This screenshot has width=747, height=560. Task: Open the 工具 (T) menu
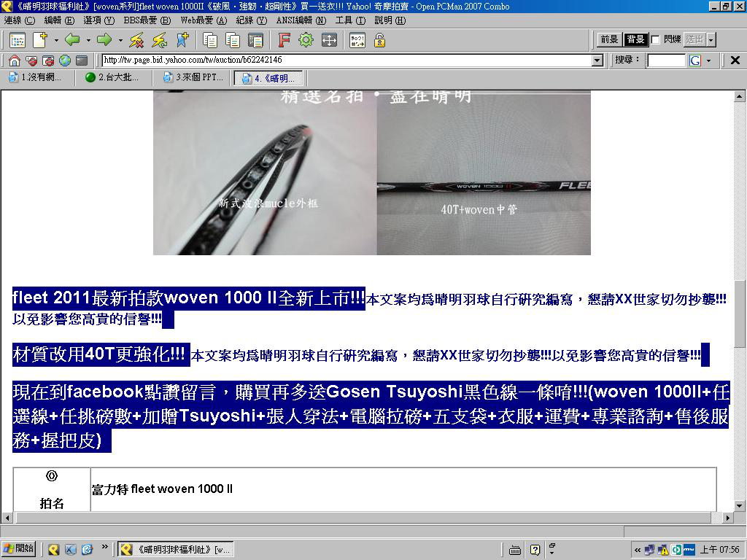coord(351,20)
